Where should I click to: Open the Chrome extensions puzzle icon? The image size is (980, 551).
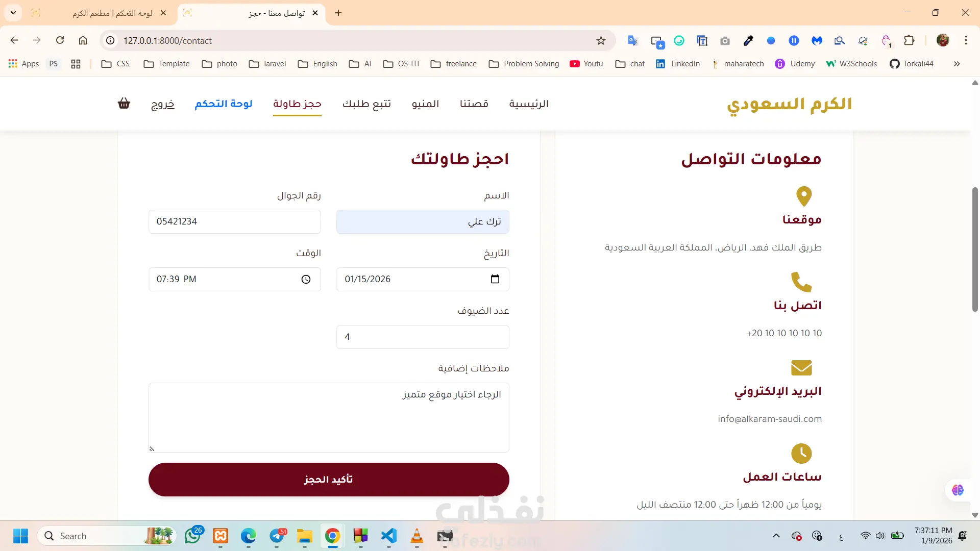coord(909,40)
